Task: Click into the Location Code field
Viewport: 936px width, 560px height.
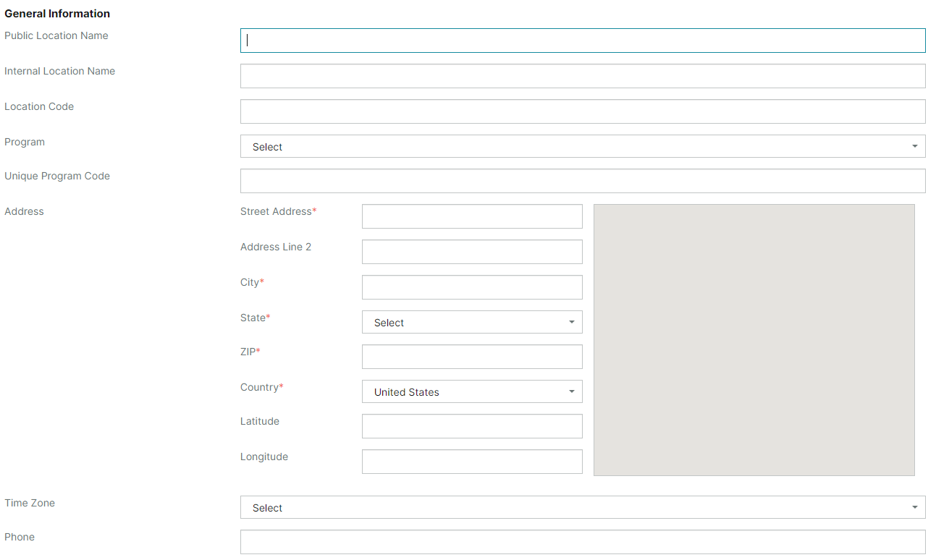Action: point(583,111)
